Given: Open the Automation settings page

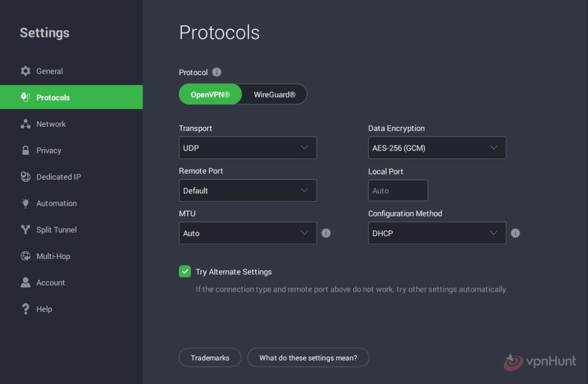Looking at the screenshot, I should [72, 203].
